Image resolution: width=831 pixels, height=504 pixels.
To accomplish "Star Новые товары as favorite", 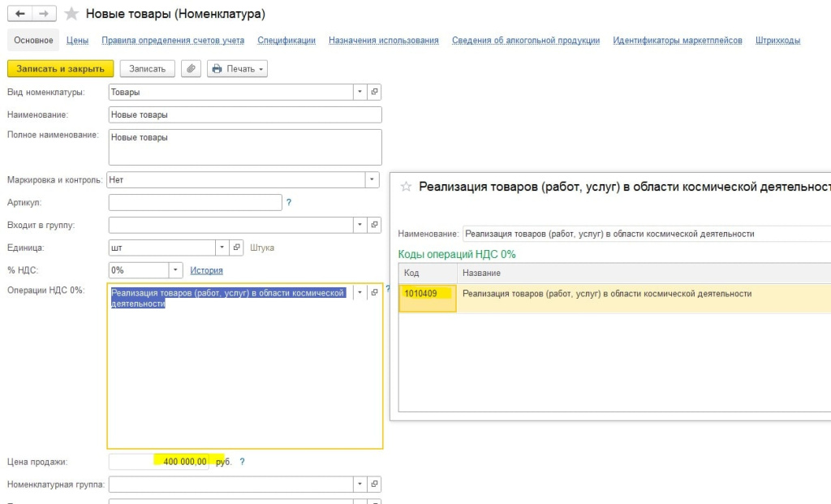I will point(72,14).
